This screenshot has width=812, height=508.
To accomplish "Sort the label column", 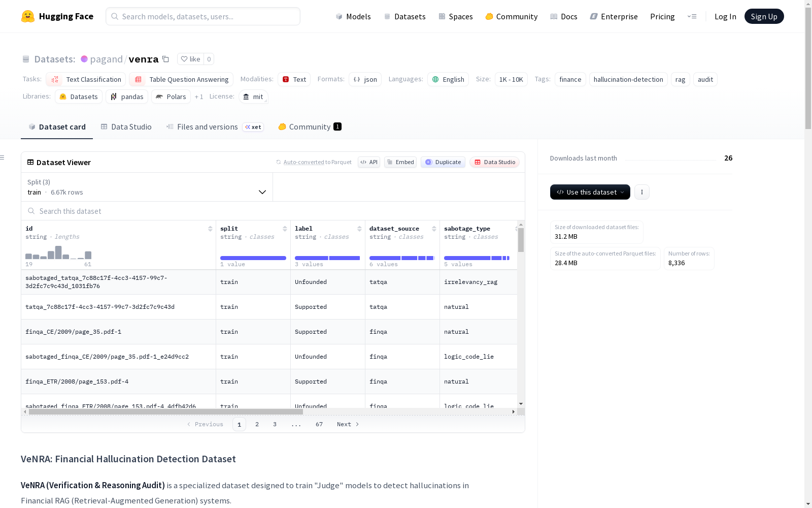I will click(x=359, y=229).
